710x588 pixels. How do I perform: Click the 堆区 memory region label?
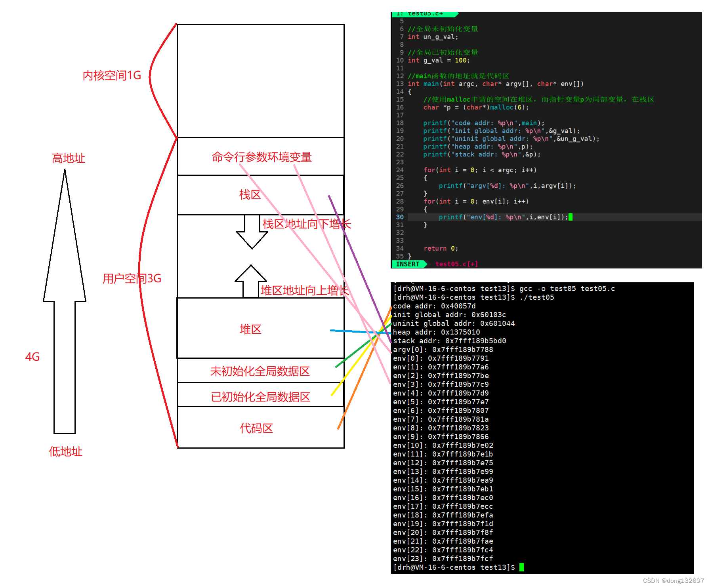pyautogui.click(x=250, y=329)
